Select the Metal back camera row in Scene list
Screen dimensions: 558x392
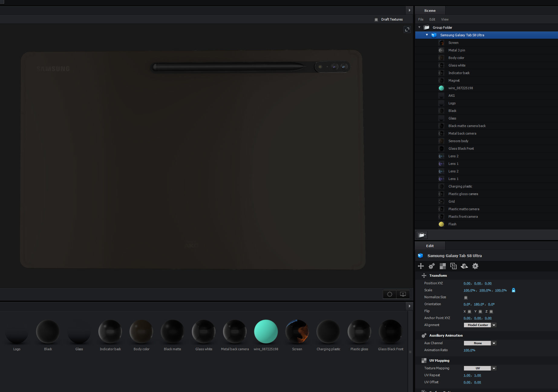click(x=486, y=133)
